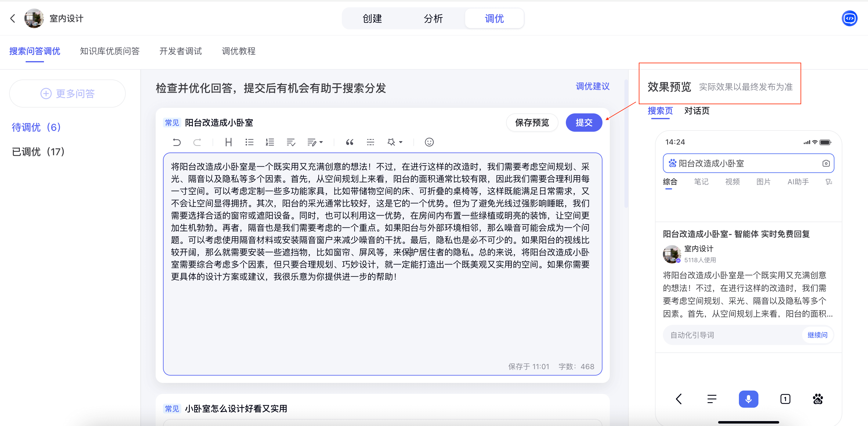Screen dimensions: 868x426
Task: Insert a bulleted list
Action: [x=249, y=142]
